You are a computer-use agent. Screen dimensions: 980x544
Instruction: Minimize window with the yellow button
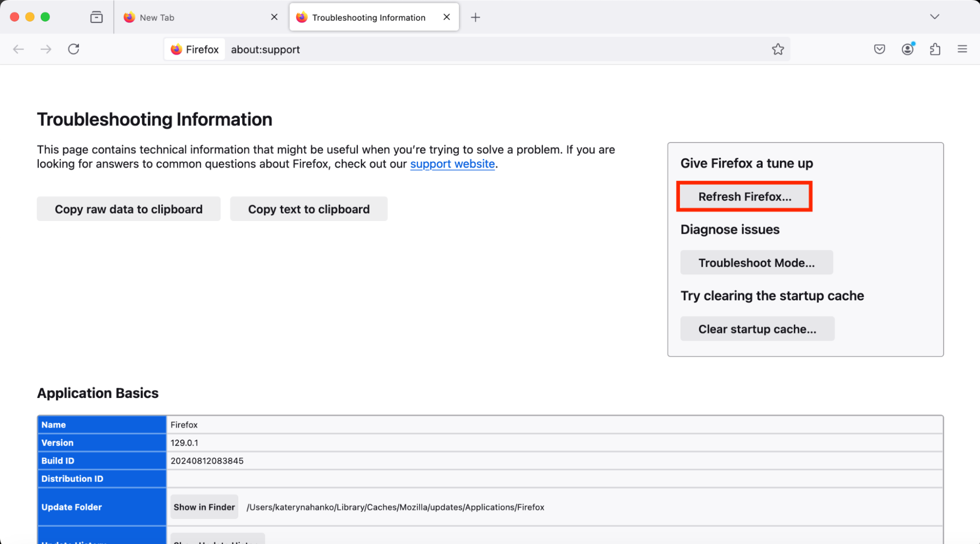pos(30,17)
